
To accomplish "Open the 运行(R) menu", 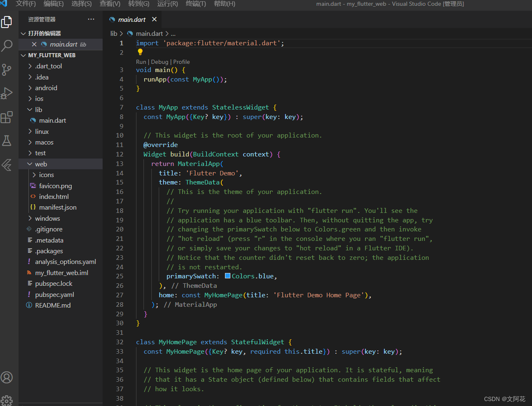I will pyautogui.click(x=168, y=4).
